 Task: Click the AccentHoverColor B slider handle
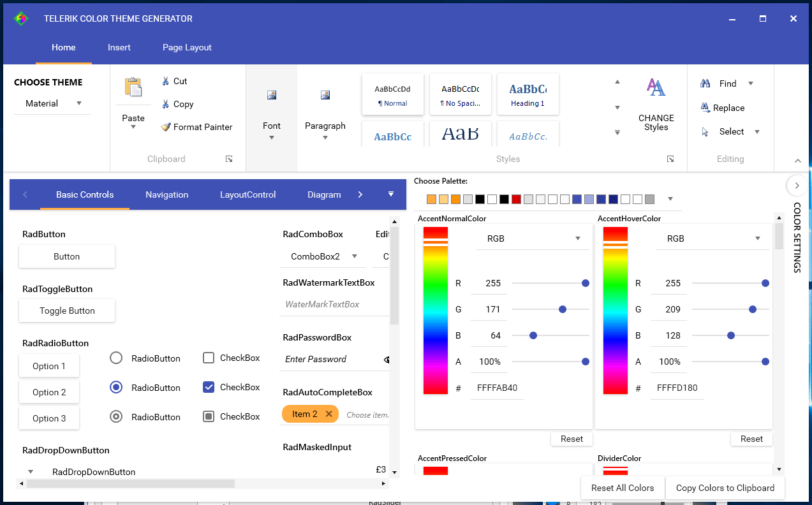(731, 335)
